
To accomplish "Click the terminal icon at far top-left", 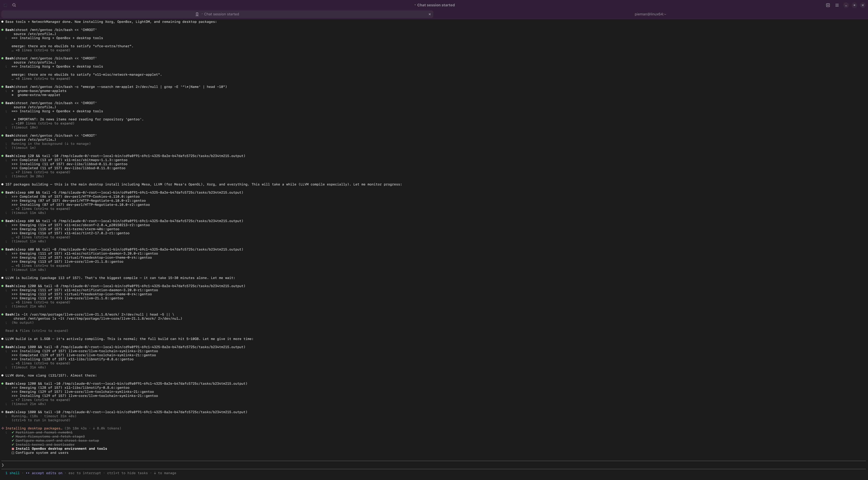I will 5,5.
